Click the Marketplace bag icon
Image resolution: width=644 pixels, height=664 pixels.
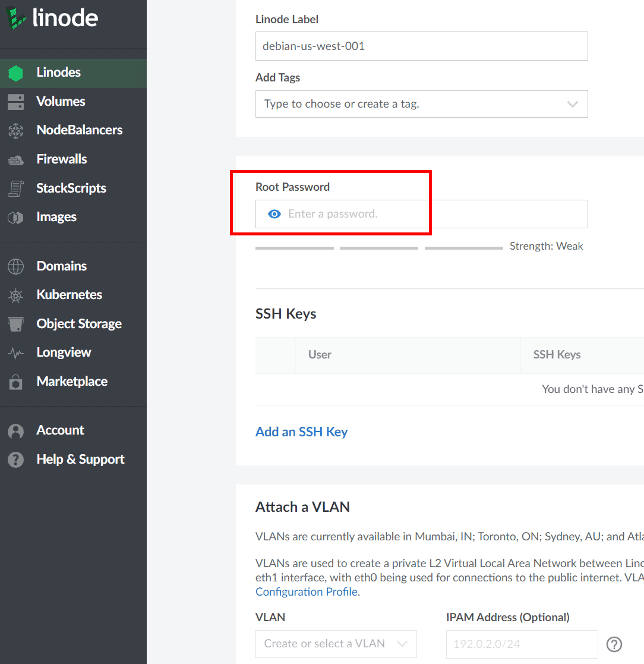click(15, 382)
